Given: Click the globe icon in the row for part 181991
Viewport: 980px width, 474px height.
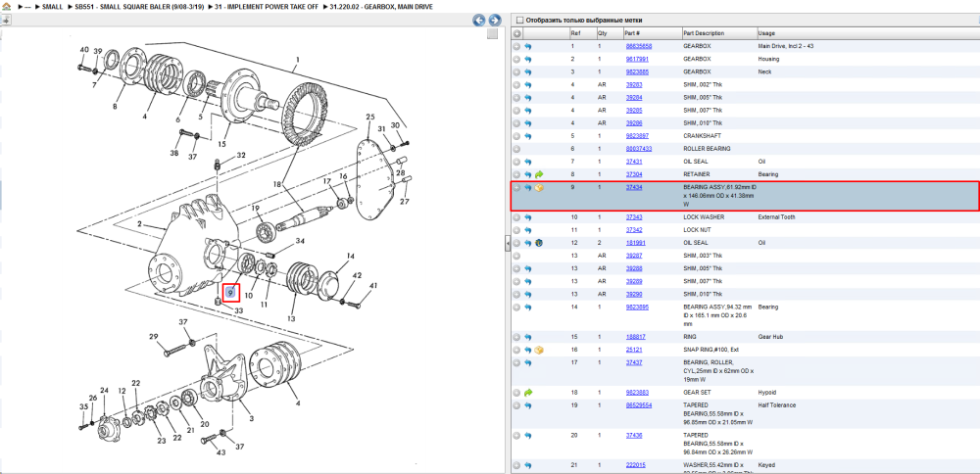Looking at the screenshot, I should (x=539, y=242).
